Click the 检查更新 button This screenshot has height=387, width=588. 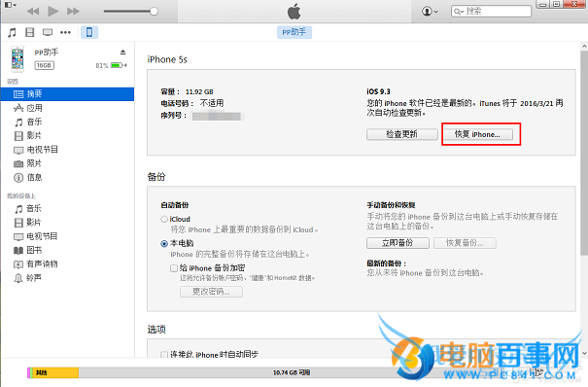(402, 134)
